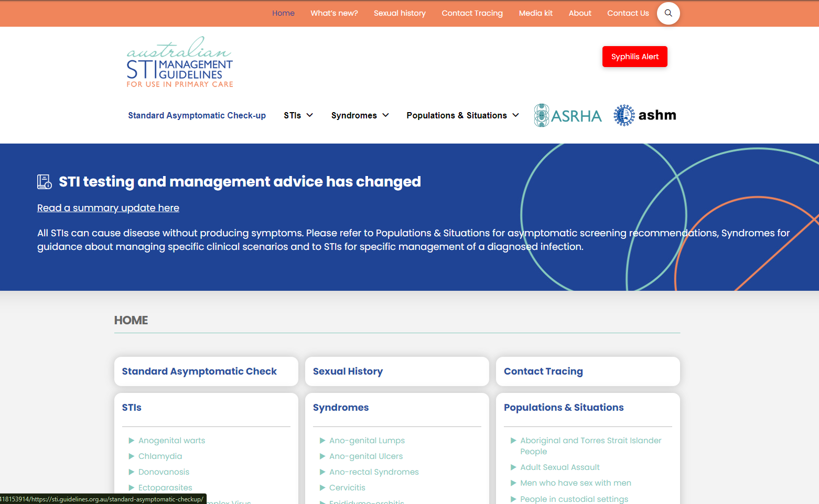Open the Cervicitis link
Viewport: 819px width, 504px height.
pos(347,488)
